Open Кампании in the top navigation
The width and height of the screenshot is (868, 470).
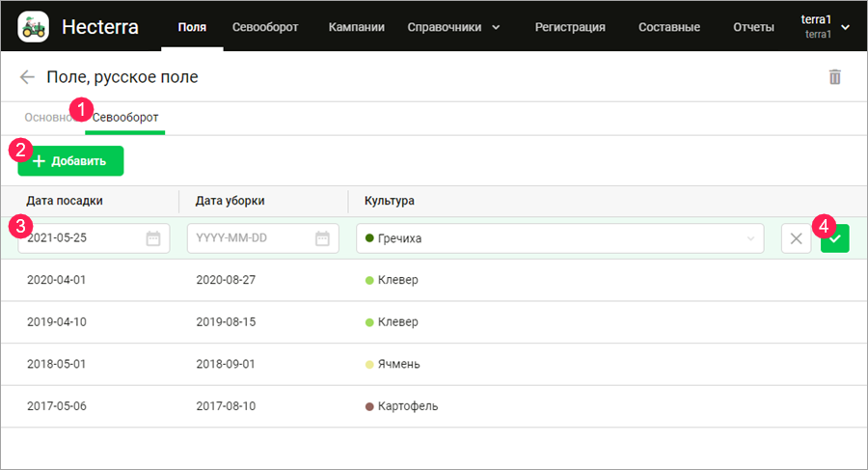pos(356,27)
